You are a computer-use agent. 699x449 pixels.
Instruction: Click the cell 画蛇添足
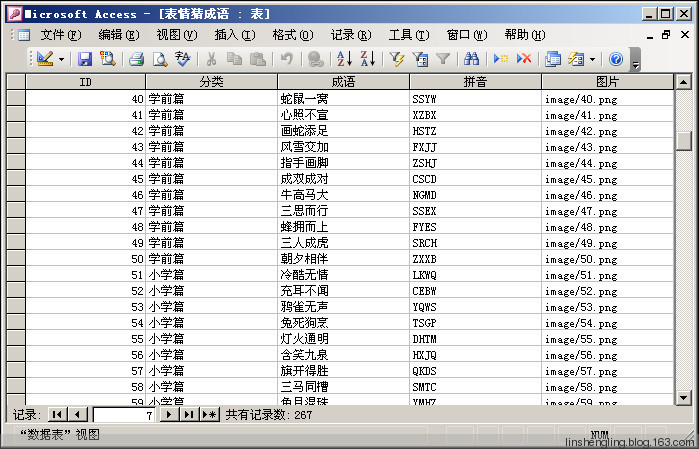[343, 131]
